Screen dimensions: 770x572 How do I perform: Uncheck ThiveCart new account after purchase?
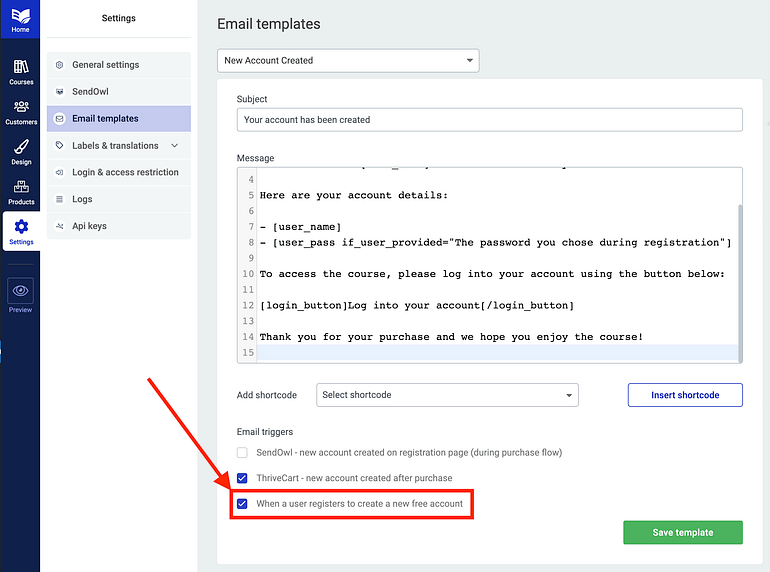coord(242,478)
